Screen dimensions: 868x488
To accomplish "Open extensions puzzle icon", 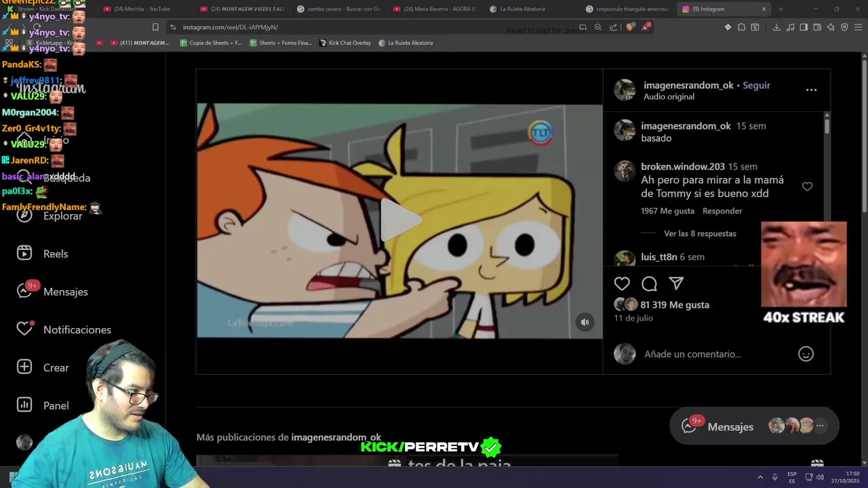I will pos(741,27).
